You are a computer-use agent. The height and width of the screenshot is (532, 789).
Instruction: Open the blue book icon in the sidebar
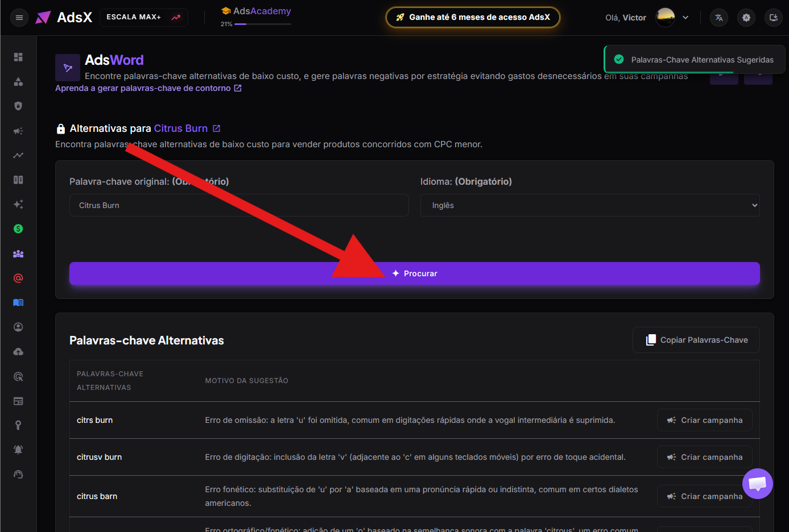pyautogui.click(x=18, y=302)
